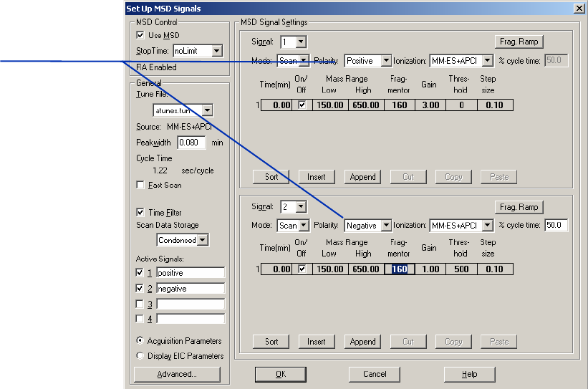Expand the Tune File dropdown

tap(207, 110)
